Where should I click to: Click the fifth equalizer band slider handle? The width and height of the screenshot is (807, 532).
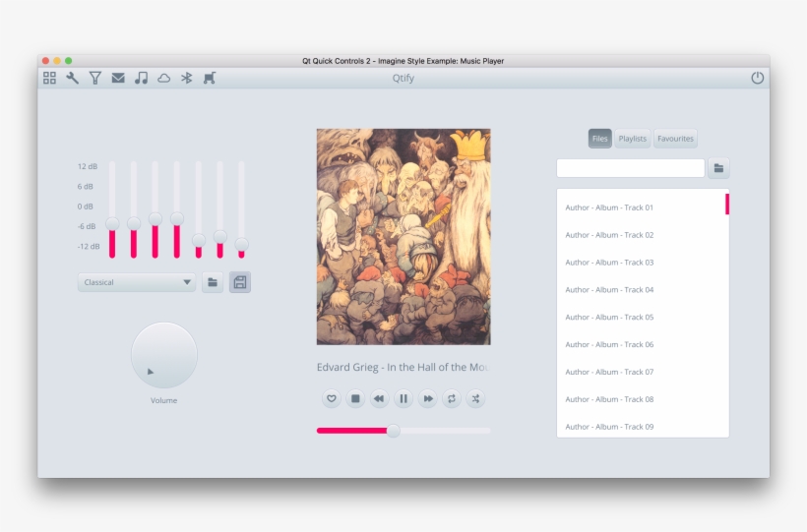(199, 240)
